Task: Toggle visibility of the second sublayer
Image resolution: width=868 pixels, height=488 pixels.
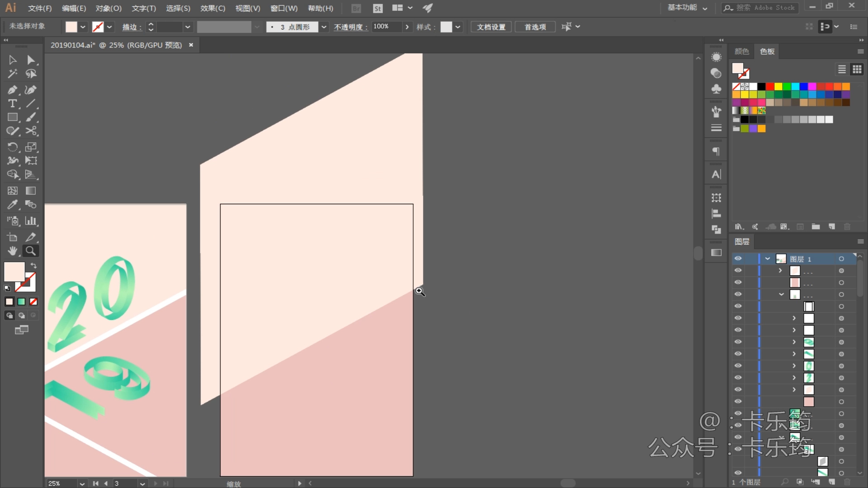Action: coord(738,282)
